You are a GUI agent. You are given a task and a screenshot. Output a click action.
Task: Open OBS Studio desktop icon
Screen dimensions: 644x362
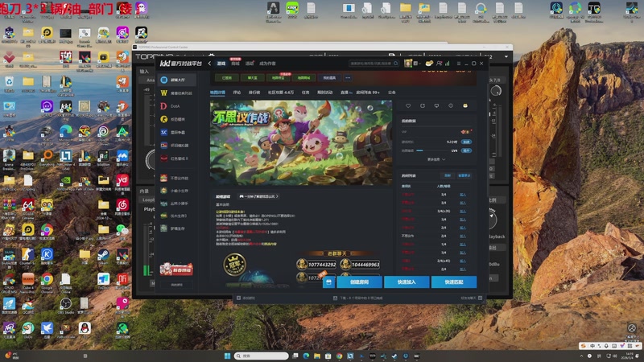coord(65,306)
